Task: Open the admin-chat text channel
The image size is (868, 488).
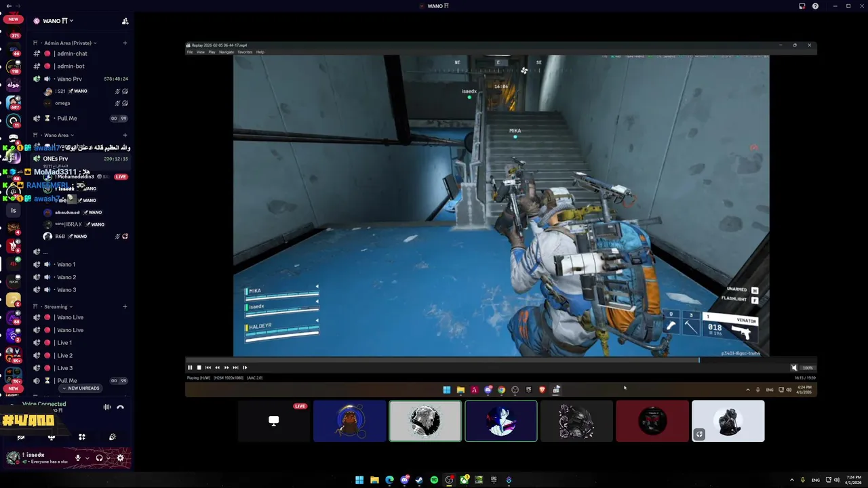Action: (x=81, y=54)
